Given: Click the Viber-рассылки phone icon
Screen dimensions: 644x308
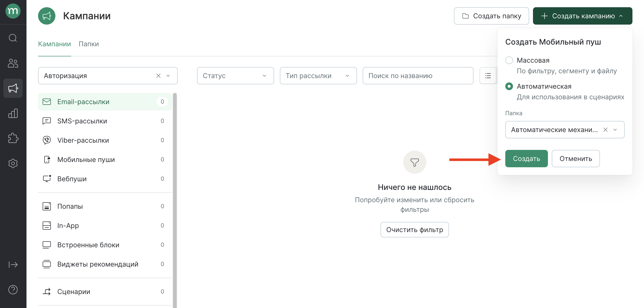Looking at the screenshot, I should point(47,140).
